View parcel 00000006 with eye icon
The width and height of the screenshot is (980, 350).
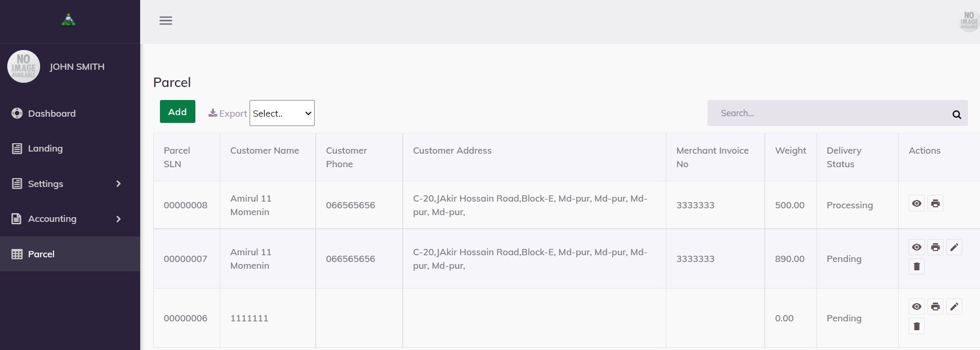point(916,307)
